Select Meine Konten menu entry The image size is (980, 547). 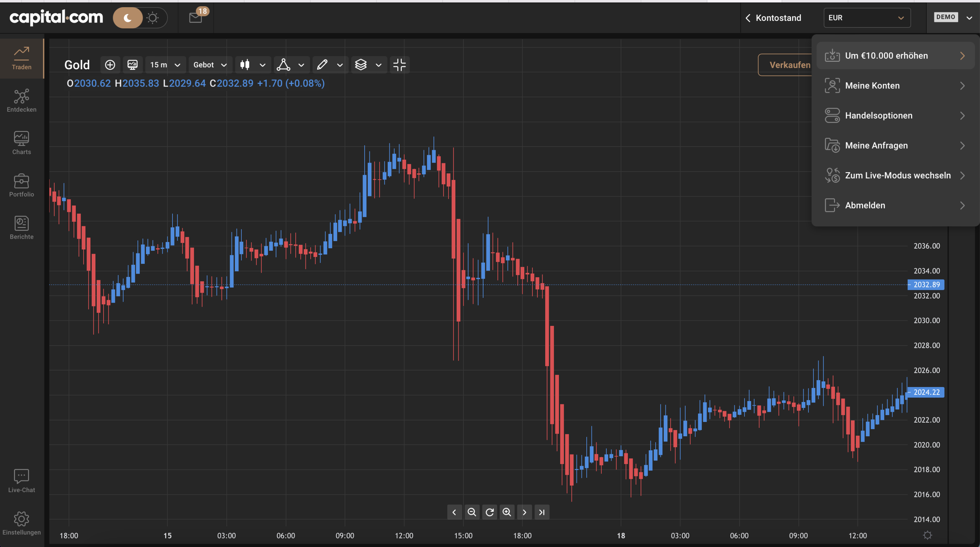895,86
